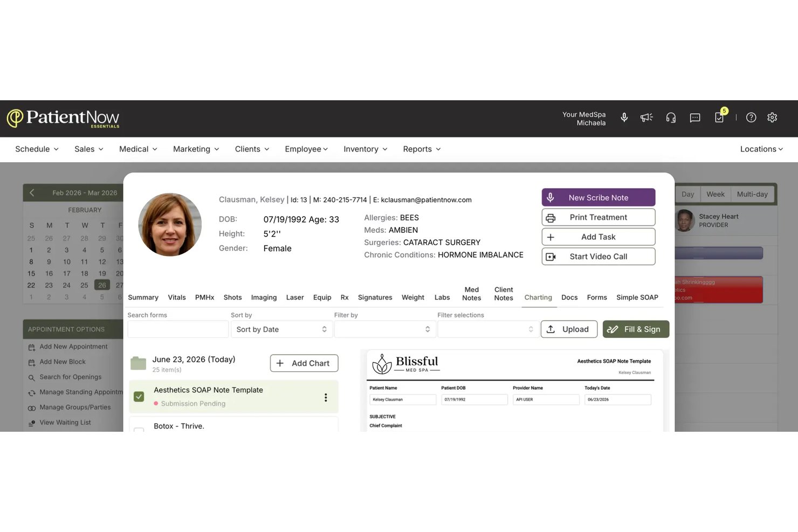Open the Signatures tab
The image size is (798, 532).
[x=375, y=298]
